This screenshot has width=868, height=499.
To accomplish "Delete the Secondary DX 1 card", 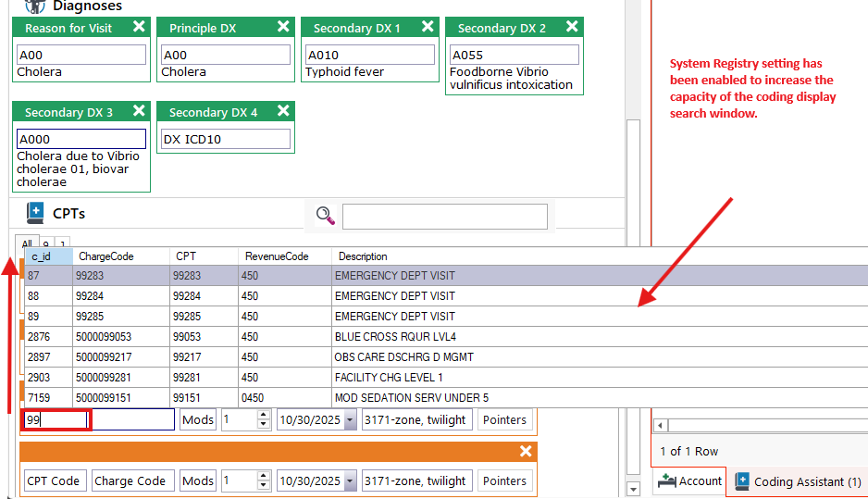I will 428,27.
